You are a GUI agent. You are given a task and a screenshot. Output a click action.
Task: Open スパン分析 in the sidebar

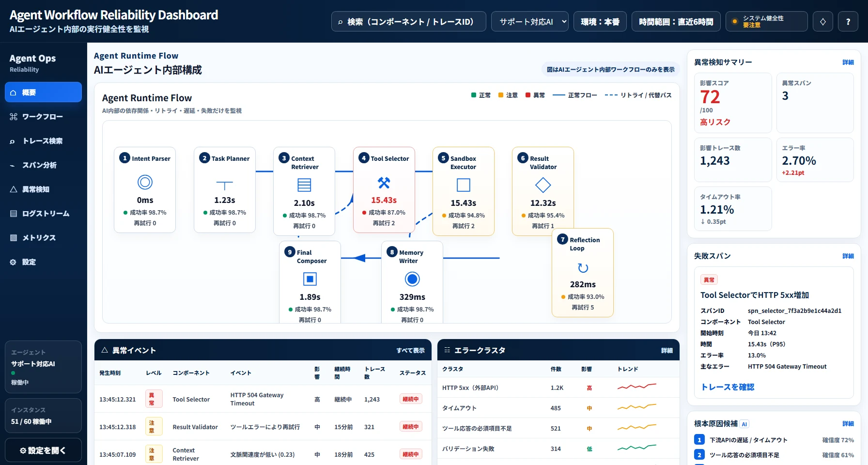(x=43, y=165)
